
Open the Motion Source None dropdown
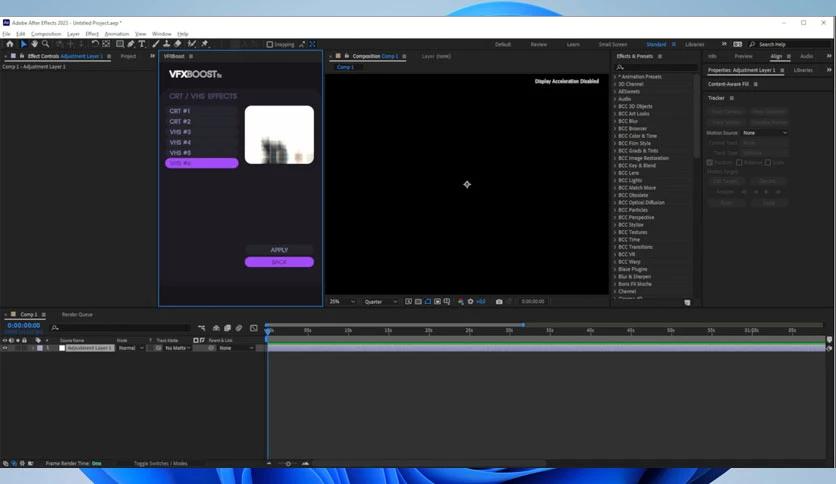[765, 133]
